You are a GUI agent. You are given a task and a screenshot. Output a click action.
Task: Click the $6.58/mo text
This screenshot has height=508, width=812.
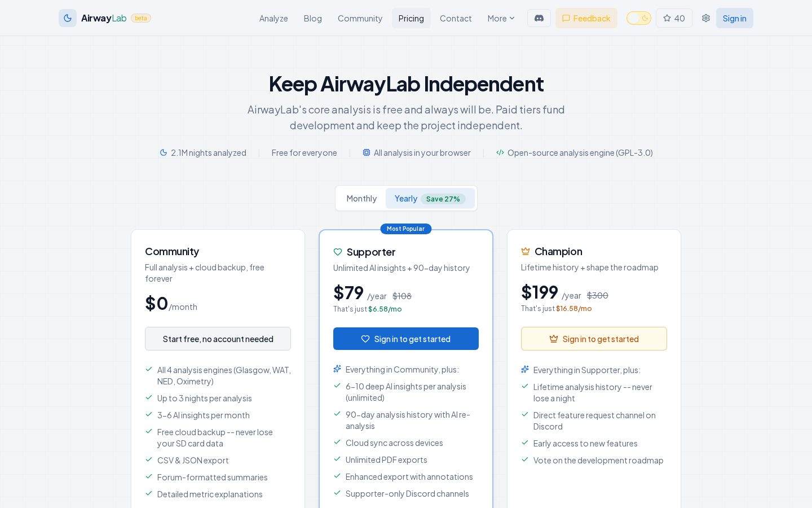coord(385,309)
